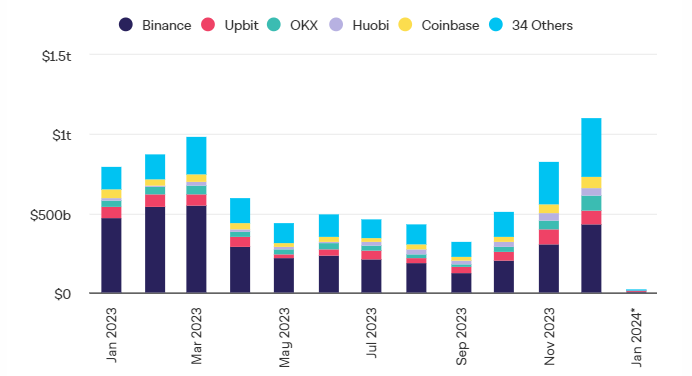
Task: Click the tallest bar's cyan segment
Action: pyautogui.click(x=591, y=147)
